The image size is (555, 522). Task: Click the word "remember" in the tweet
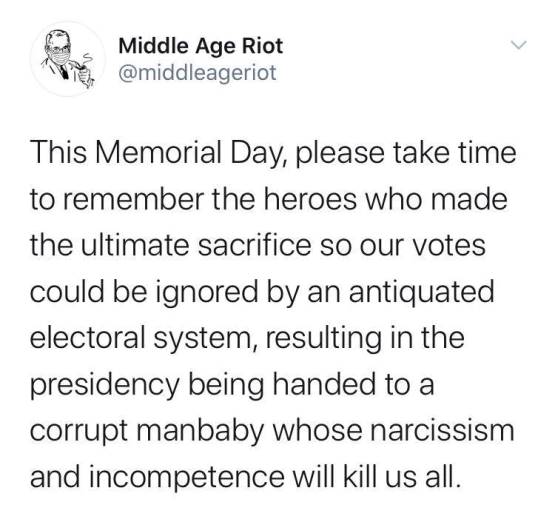134,199
